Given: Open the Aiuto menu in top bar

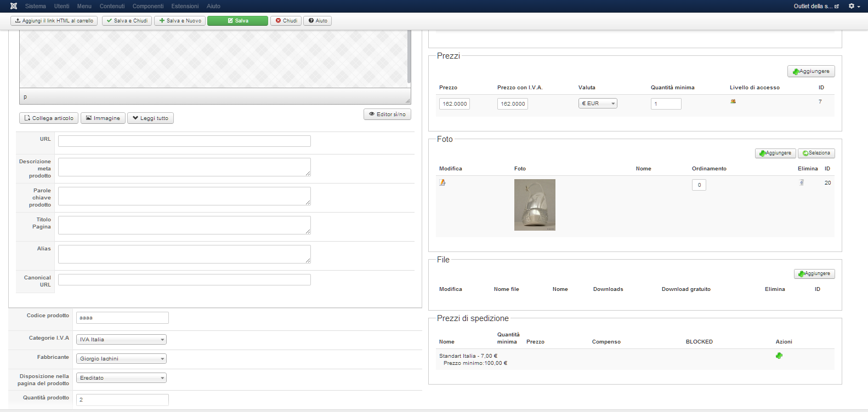Looking at the screenshot, I should tap(213, 6).
